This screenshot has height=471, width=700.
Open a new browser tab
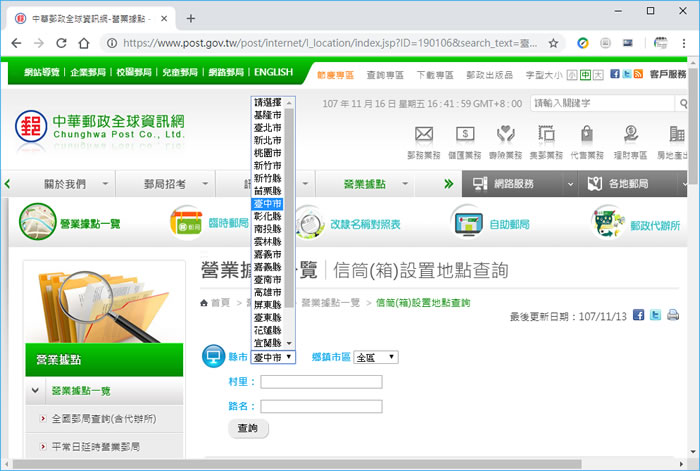pos(191,18)
